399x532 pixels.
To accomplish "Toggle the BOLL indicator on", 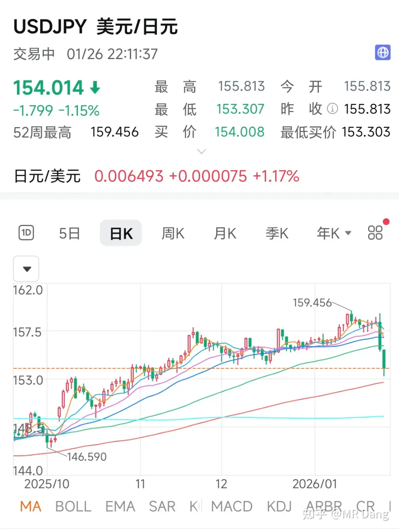I will [x=73, y=506].
